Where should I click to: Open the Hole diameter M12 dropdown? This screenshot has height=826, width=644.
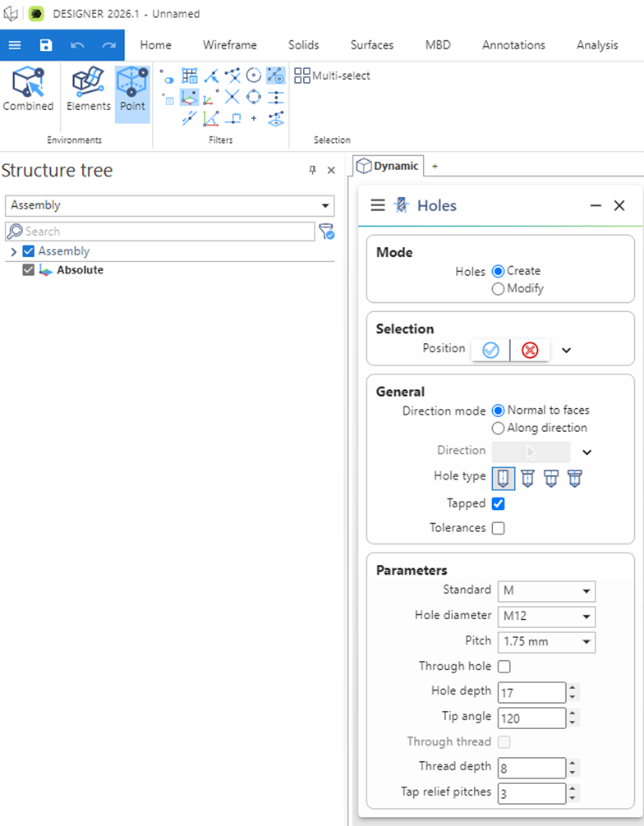point(546,616)
